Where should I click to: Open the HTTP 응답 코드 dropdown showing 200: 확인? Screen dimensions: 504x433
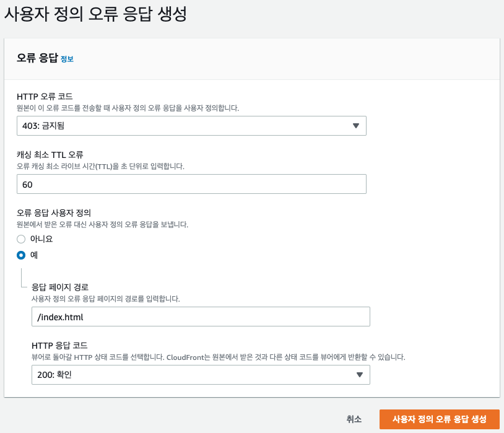201,375
